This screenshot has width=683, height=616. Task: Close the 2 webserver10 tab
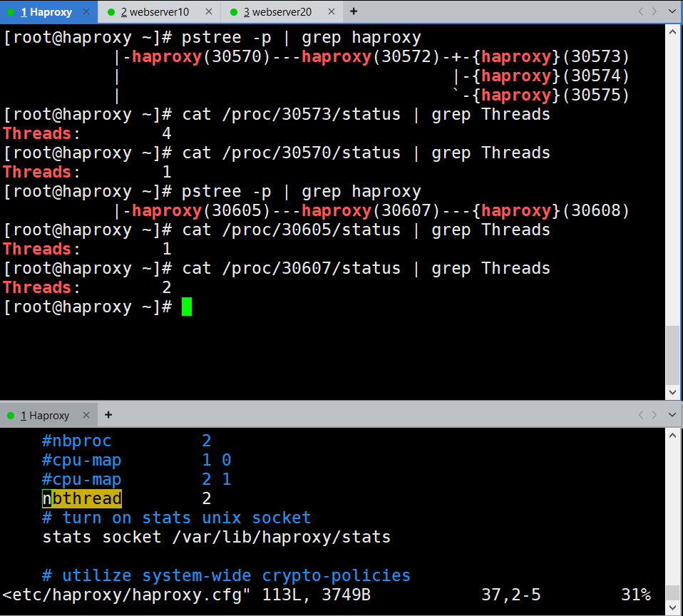pos(209,11)
